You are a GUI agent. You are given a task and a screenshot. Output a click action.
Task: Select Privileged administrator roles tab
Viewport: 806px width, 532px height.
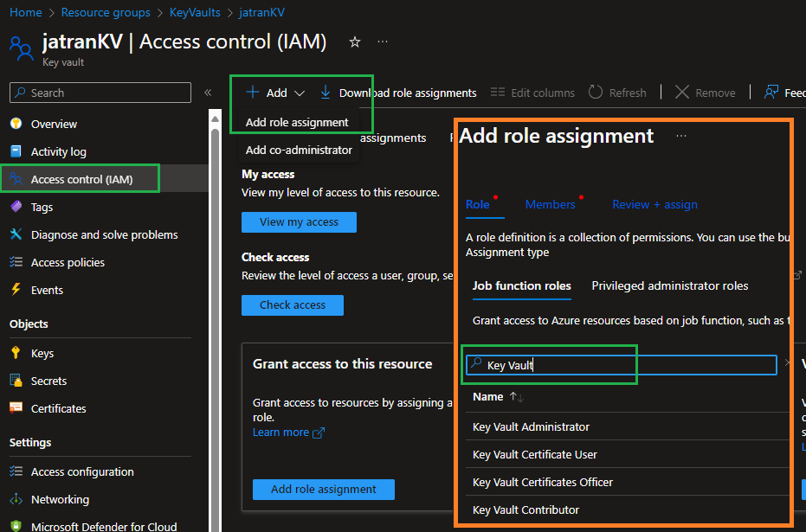pos(670,286)
